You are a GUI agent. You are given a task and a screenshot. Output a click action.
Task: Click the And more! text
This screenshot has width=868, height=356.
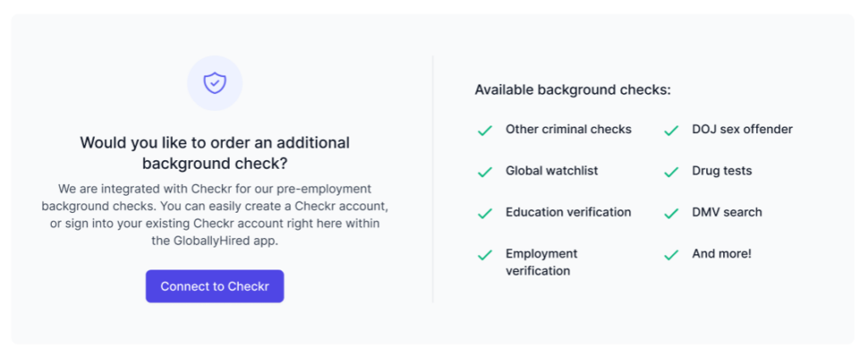721,253
